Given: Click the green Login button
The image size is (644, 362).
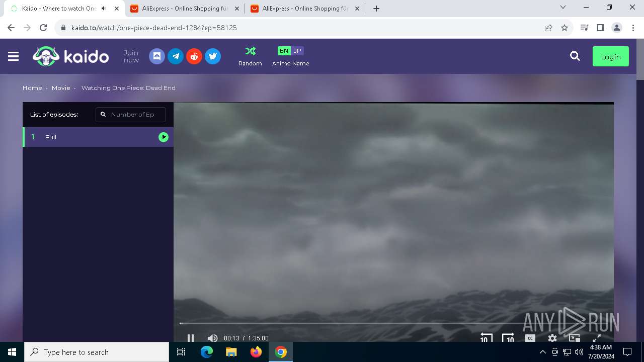Looking at the screenshot, I should [611, 57].
